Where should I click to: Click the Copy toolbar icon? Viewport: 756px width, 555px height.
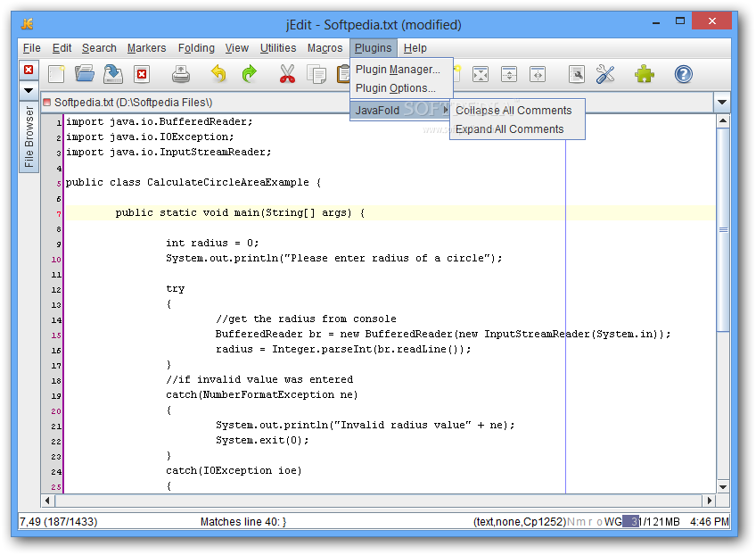click(316, 74)
